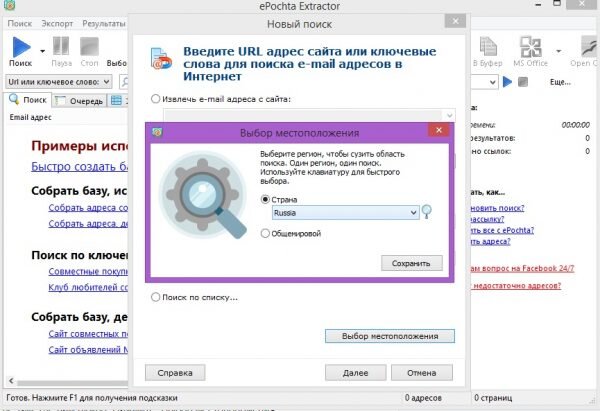Open Экспорт menu in menu bar
Image resolution: width=600 pixels, height=411 pixels.
(x=57, y=23)
